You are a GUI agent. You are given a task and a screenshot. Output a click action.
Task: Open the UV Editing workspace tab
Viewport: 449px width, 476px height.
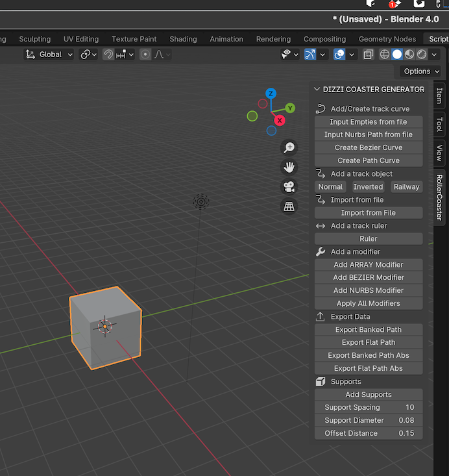81,39
